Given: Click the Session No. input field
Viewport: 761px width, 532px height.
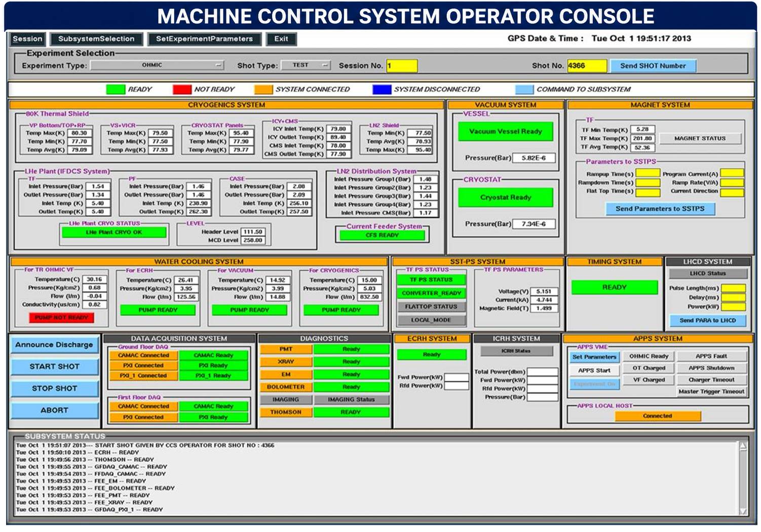Looking at the screenshot, I should coord(402,66).
